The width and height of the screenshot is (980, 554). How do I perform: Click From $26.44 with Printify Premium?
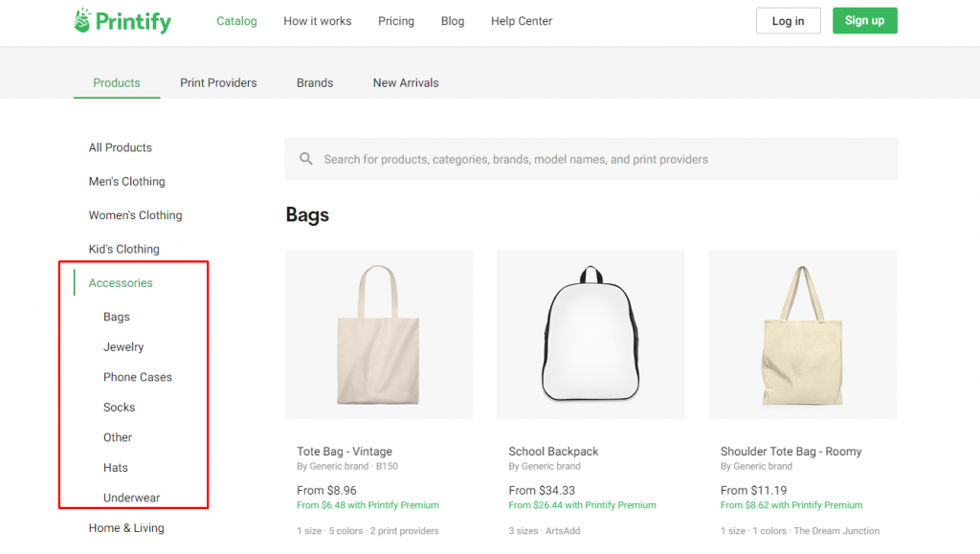[x=582, y=504]
